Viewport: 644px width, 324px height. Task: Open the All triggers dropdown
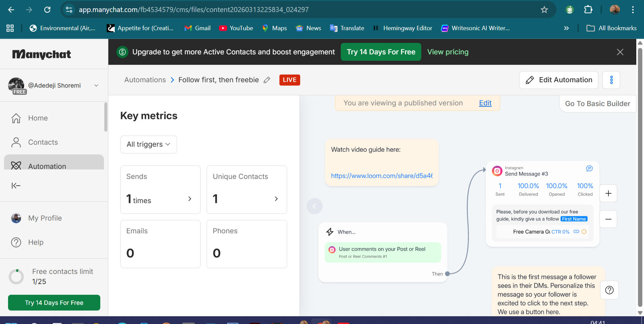click(148, 144)
